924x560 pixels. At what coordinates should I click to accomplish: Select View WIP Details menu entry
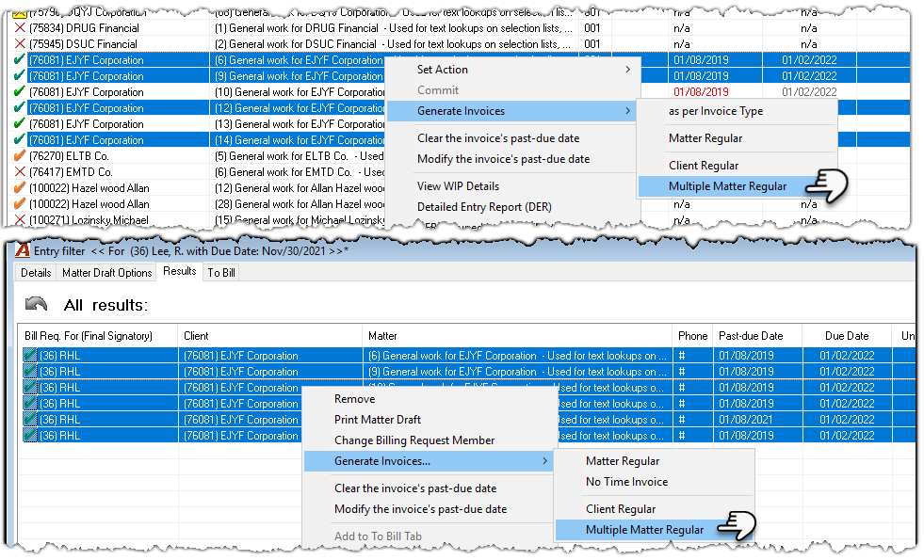pyautogui.click(x=458, y=186)
